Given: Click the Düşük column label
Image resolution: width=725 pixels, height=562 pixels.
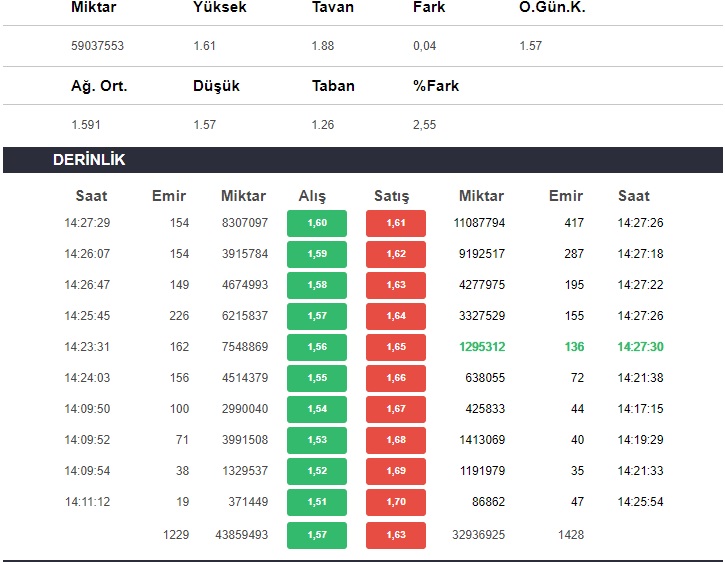Looking at the screenshot, I should coord(216,86).
